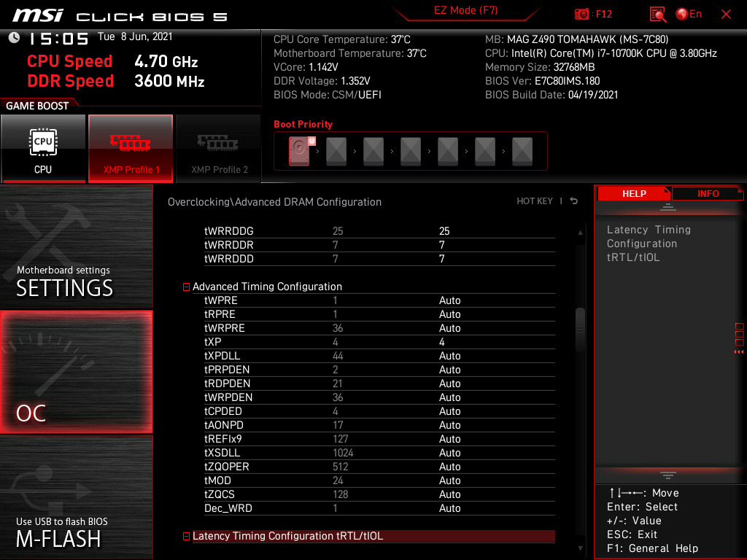Select the sixth boot priority slot
The height and width of the screenshot is (560, 747).
coord(485,152)
